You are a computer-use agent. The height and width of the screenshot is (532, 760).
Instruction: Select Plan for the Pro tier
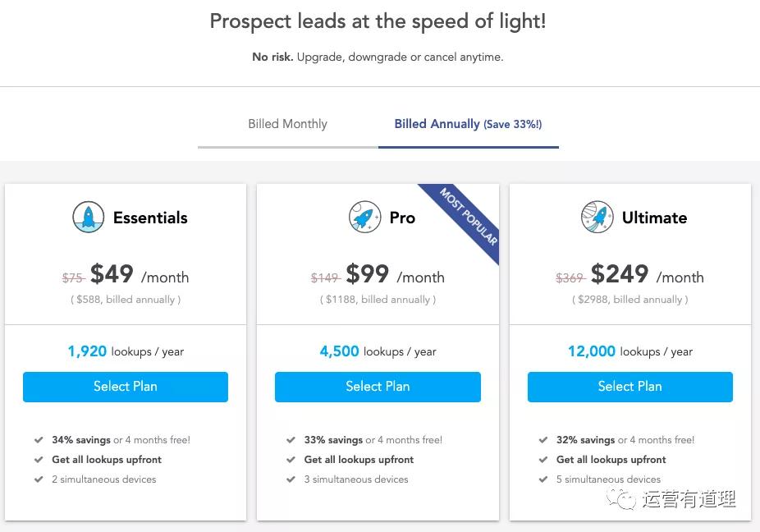378,386
